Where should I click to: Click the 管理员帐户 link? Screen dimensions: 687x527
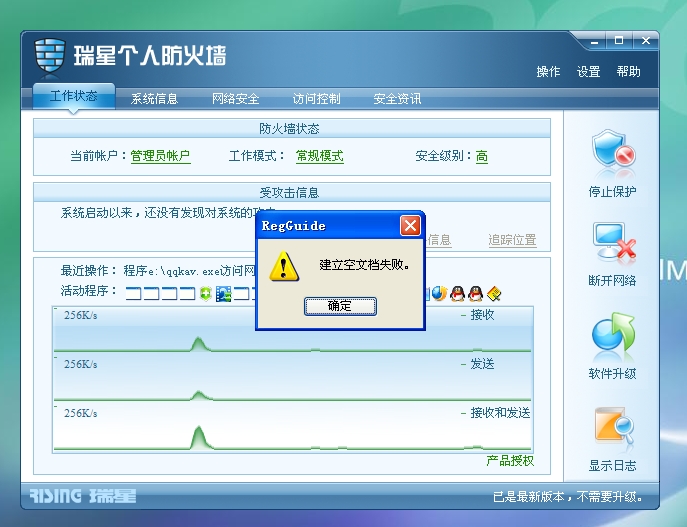(160, 156)
